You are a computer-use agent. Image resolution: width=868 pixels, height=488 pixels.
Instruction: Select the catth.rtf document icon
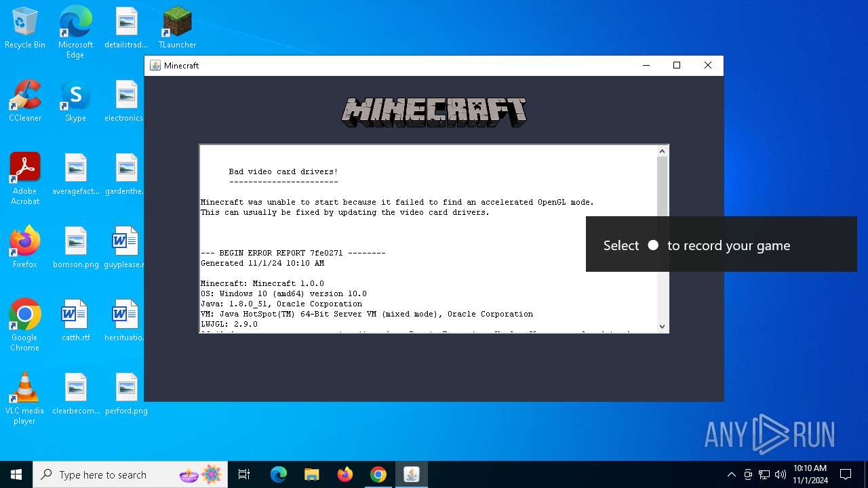[x=75, y=321]
